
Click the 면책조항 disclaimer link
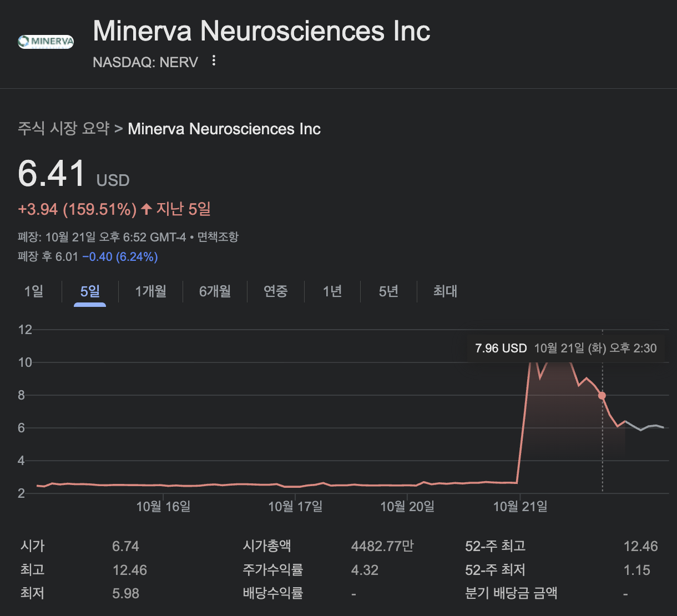pyautogui.click(x=218, y=237)
